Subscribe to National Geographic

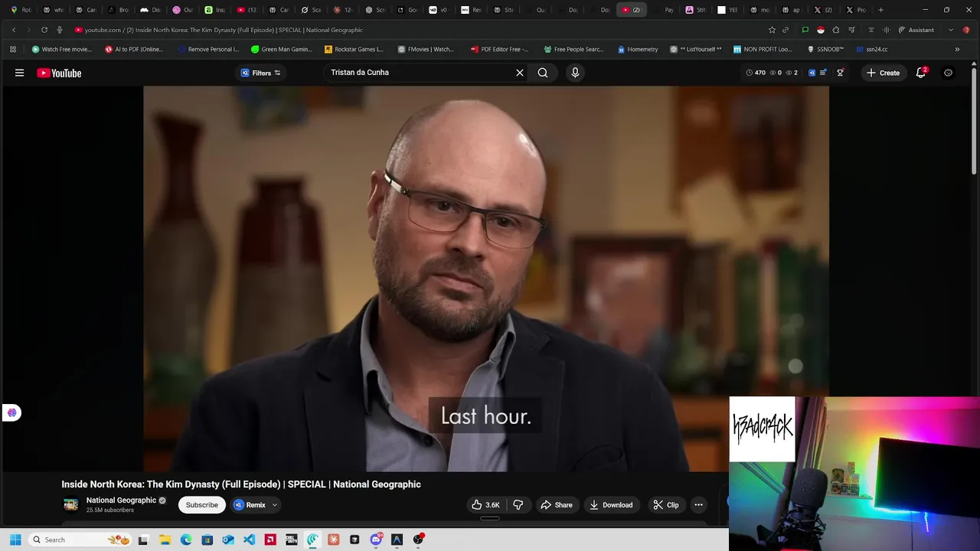point(202,505)
